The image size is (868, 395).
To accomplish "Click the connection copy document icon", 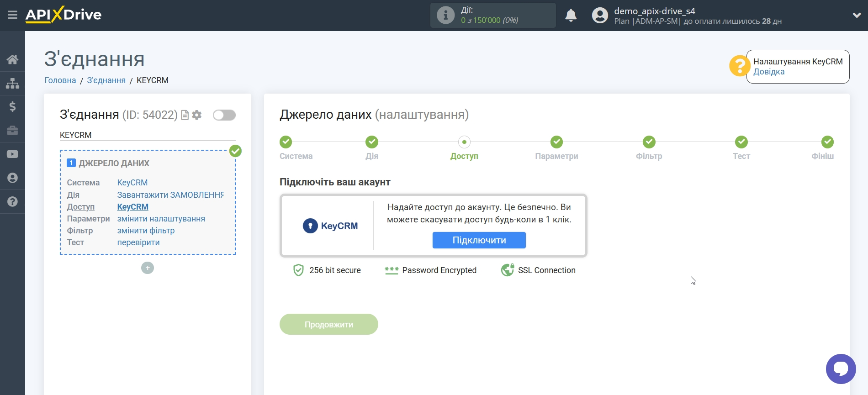I will 185,115.
